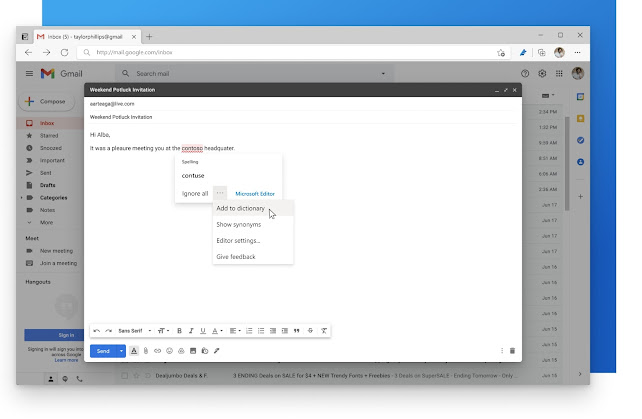Compose a new message
This screenshot has width=642, height=419.
(x=47, y=102)
